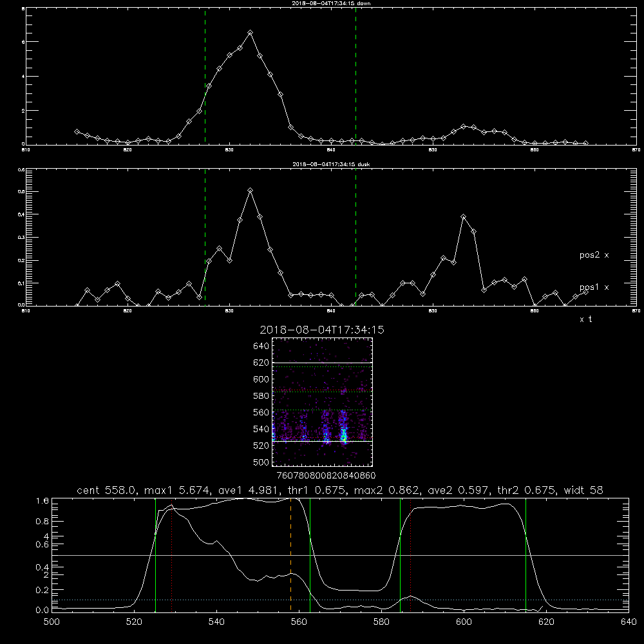Image resolution: width=644 pixels, height=644 pixels.
Task: Click the 'widt 58' value
Action: 583,490
